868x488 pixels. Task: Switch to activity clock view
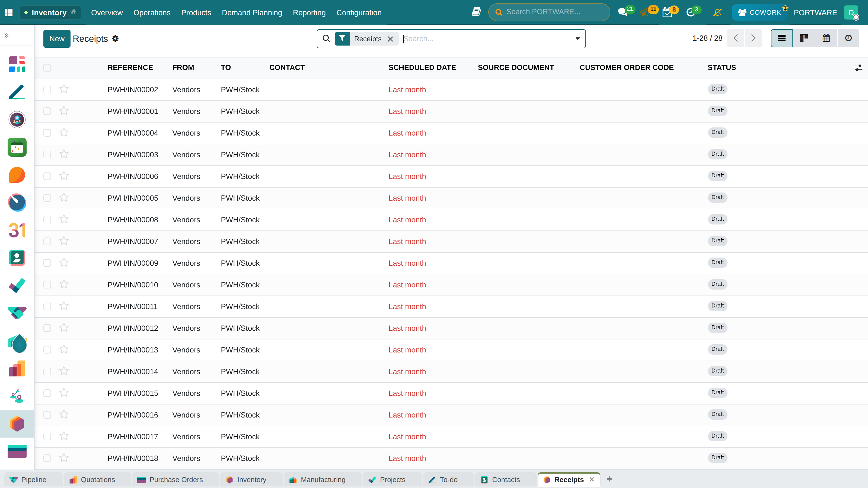click(848, 38)
